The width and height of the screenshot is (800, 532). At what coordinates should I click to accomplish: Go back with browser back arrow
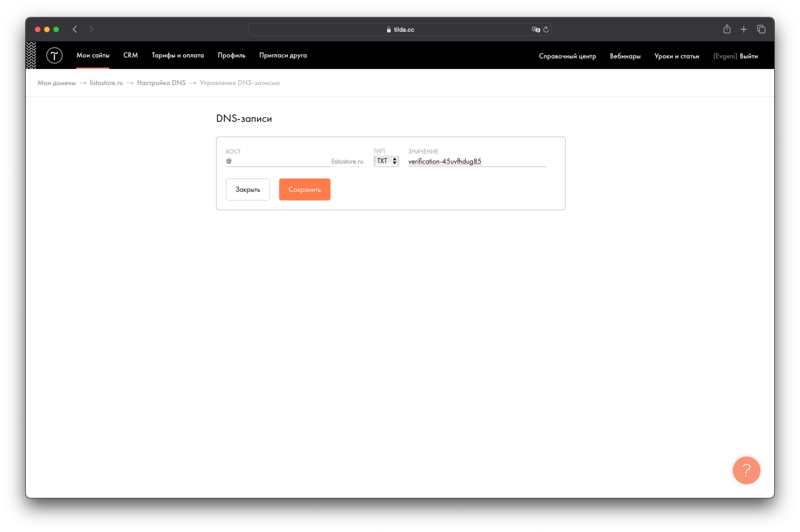75,30
